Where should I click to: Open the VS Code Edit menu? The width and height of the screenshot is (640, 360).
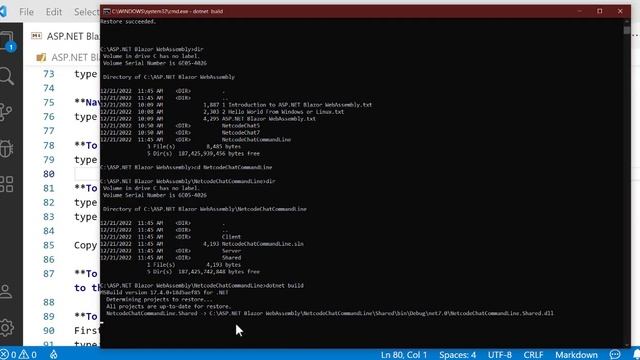(x=54, y=12)
